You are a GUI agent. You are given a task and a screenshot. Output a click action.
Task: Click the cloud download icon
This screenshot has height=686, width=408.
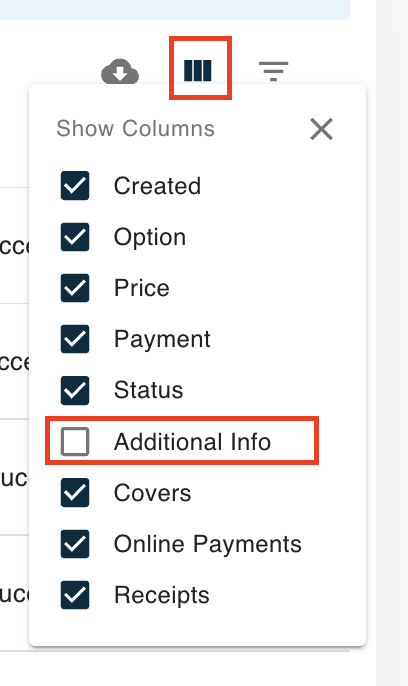click(x=120, y=71)
